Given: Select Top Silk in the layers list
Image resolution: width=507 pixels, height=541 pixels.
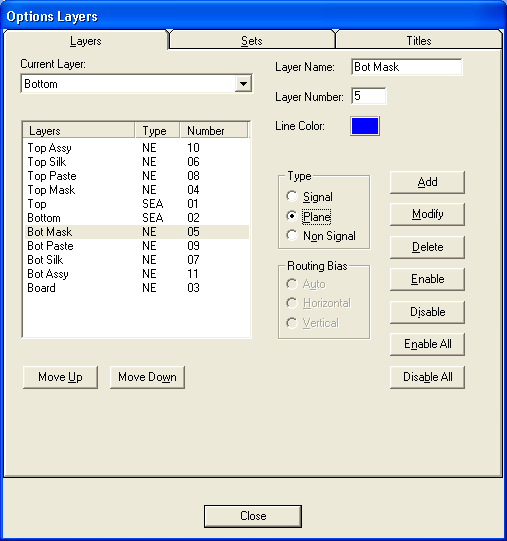Looking at the screenshot, I should [137, 162].
